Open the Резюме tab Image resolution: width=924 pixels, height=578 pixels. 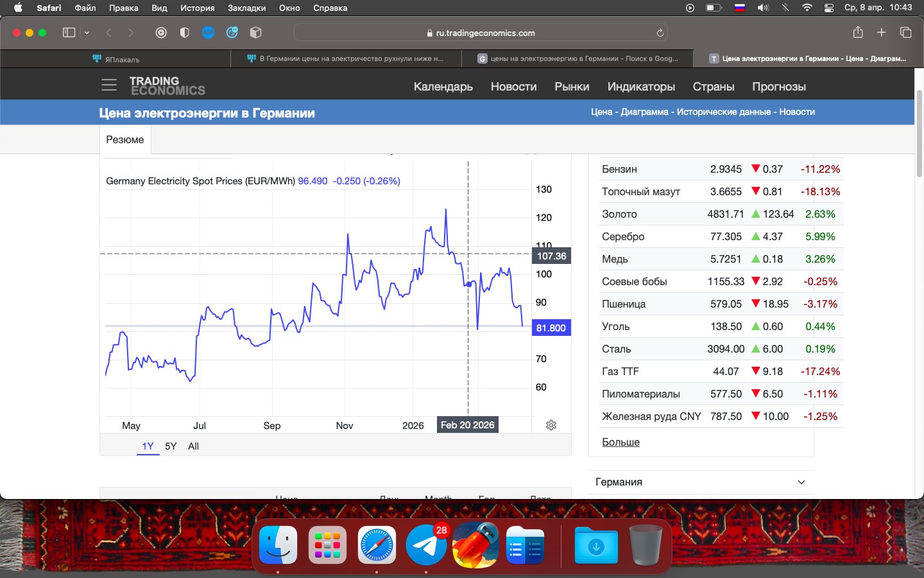[125, 139]
